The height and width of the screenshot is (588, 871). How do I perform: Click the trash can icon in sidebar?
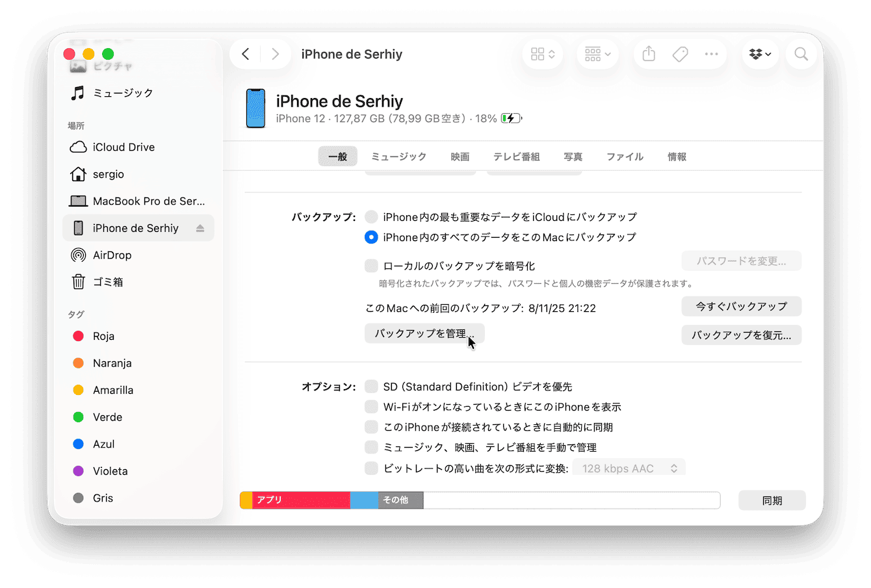coord(78,282)
